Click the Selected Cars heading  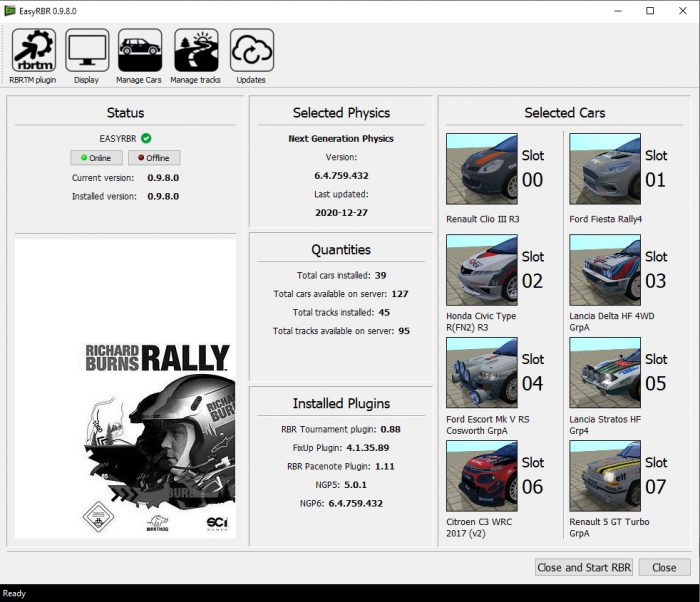click(x=565, y=113)
